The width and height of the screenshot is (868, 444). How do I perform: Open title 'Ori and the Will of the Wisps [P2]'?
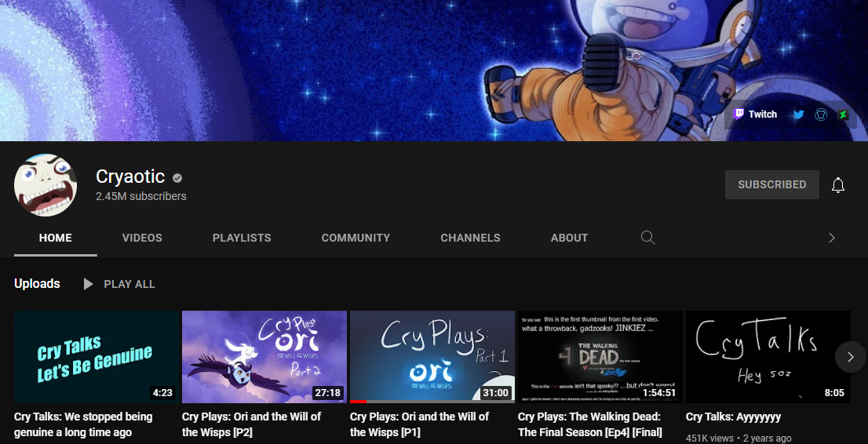(x=251, y=424)
